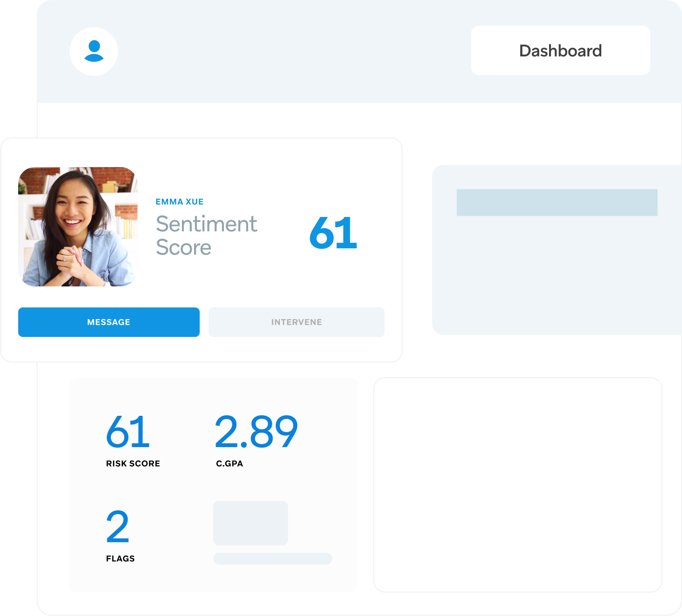
Task: Click the flags count 2
Action: (x=118, y=526)
